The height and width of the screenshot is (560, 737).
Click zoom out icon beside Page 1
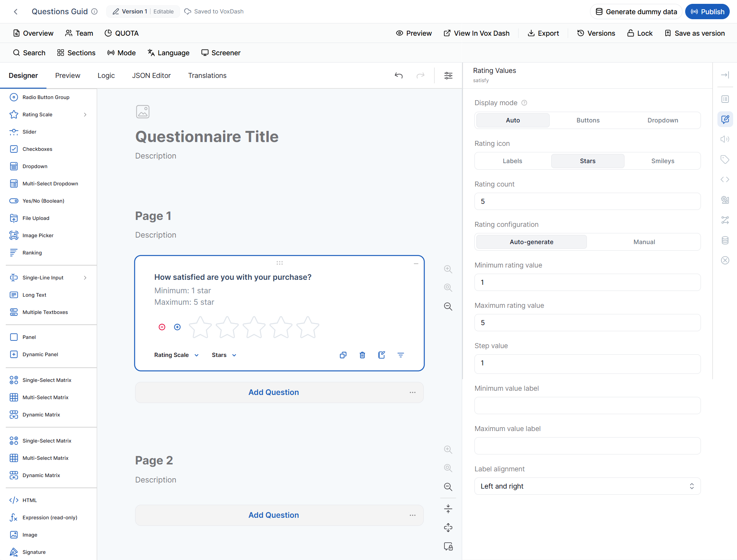[x=448, y=306]
